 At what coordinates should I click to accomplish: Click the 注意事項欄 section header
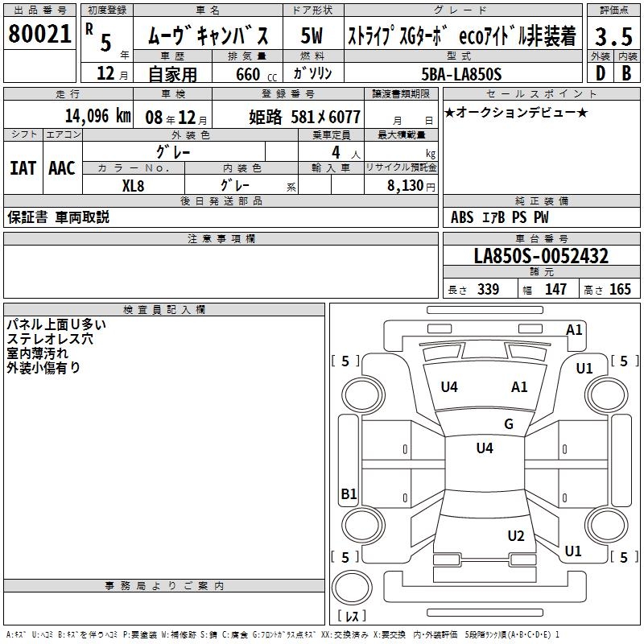coord(221,238)
